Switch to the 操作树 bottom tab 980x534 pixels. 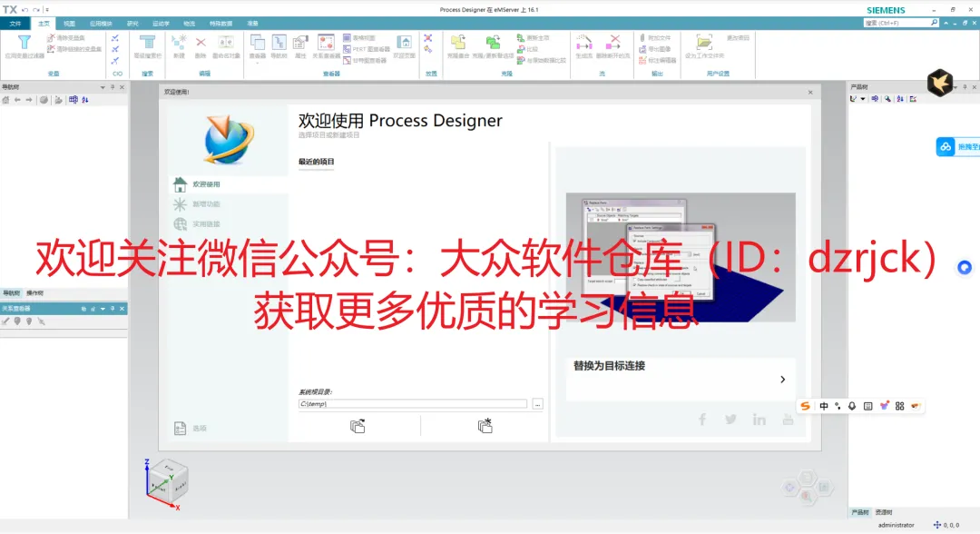pos(35,292)
